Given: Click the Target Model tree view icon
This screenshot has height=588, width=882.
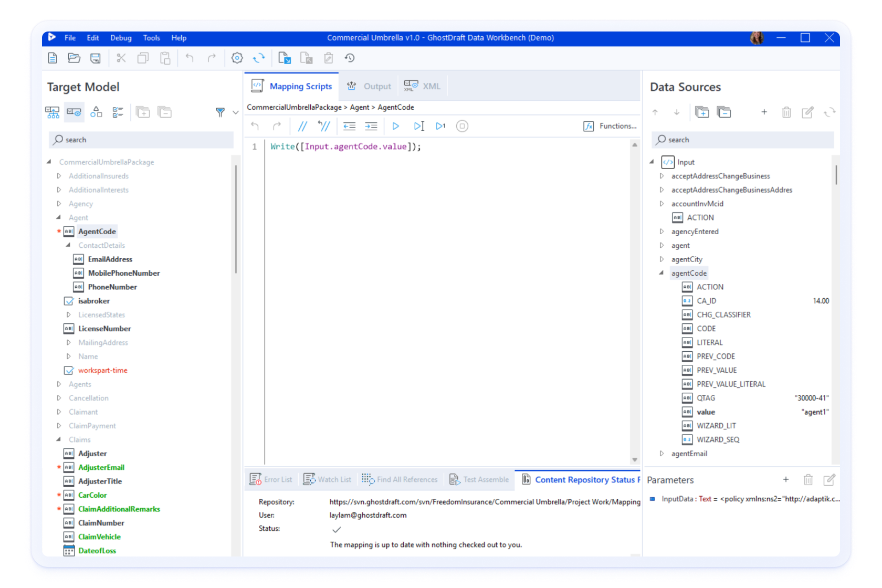Looking at the screenshot, I should pos(52,112).
